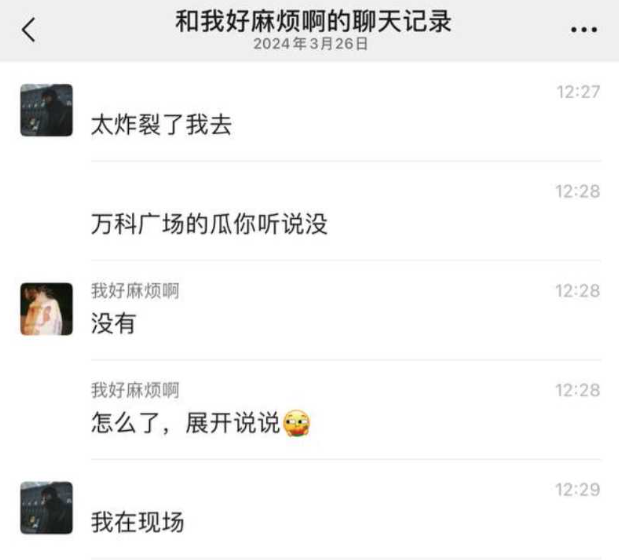Tap the 12:27 timestamp
The image size is (619, 560).
[x=578, y=92]
